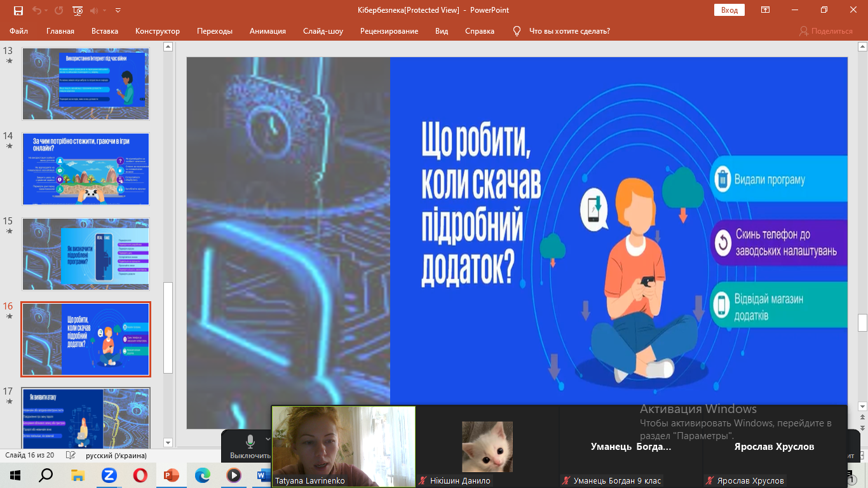Open Opera browser from taskbar
This screenshot has height=488, width=868.
click(140, 475)
